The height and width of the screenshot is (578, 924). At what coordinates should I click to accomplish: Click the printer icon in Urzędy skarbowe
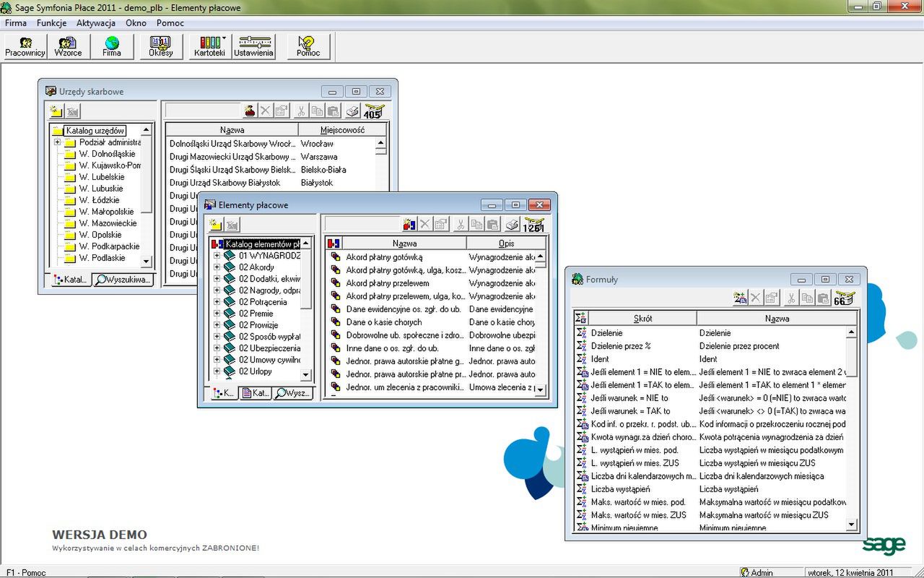coord(352,111)
